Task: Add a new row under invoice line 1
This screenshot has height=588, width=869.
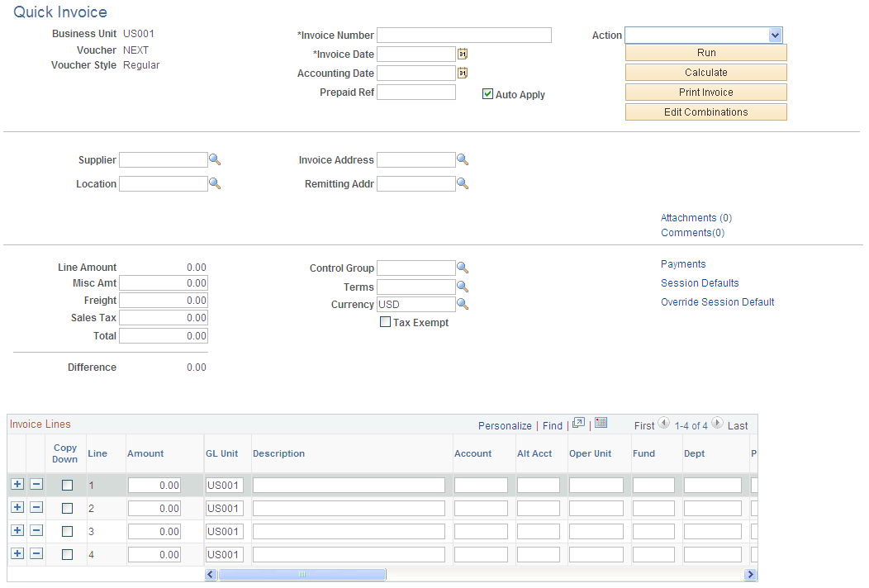Action: (17, 484)
